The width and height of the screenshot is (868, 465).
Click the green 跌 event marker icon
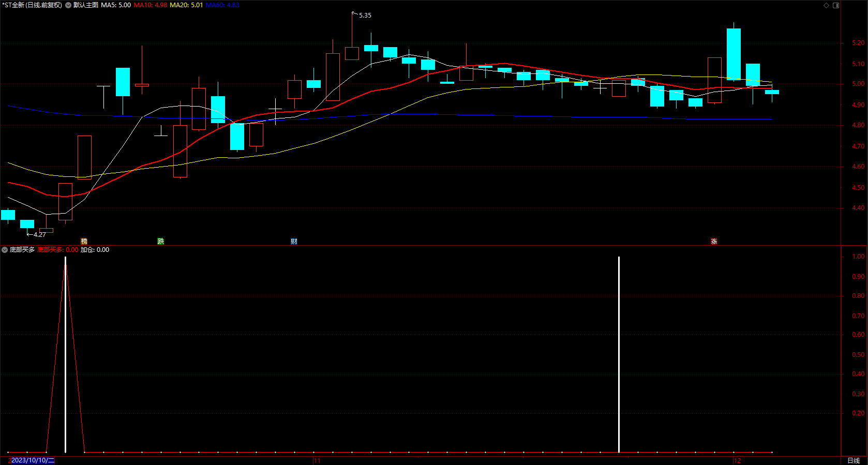point(161,242)
